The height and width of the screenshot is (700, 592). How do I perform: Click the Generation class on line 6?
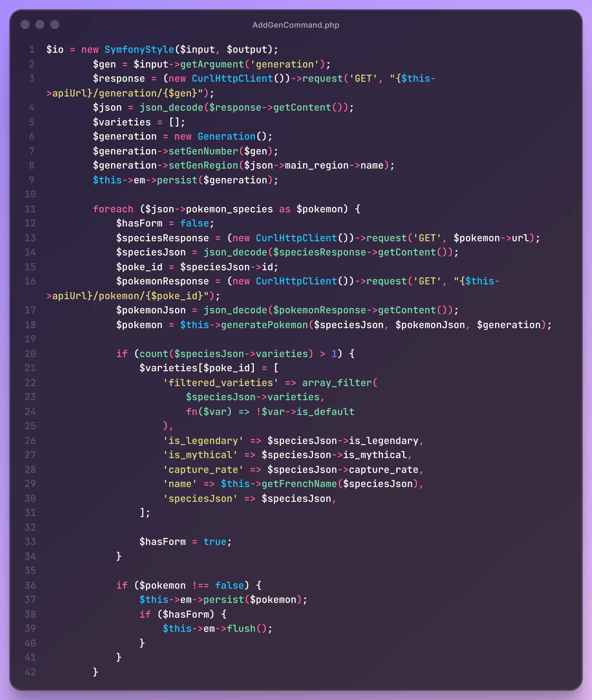point(227,137)
